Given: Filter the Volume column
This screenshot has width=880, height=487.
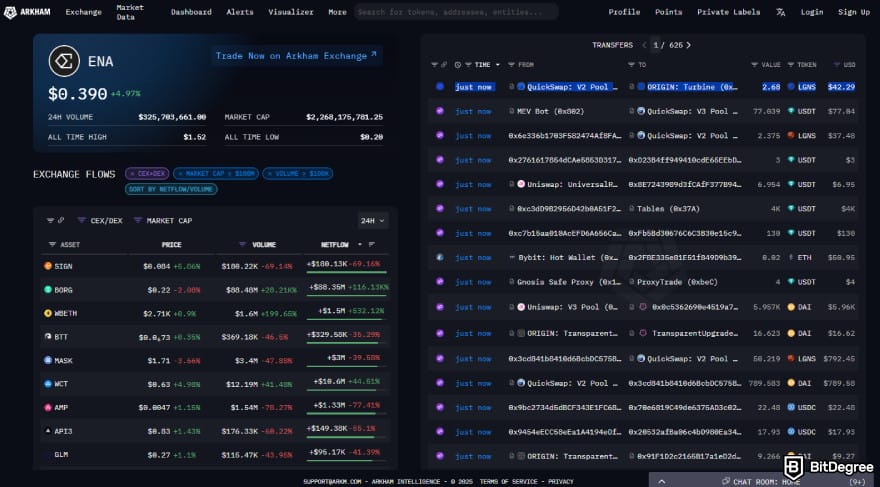Looking at the screenshot, I should tap(242, 245).
